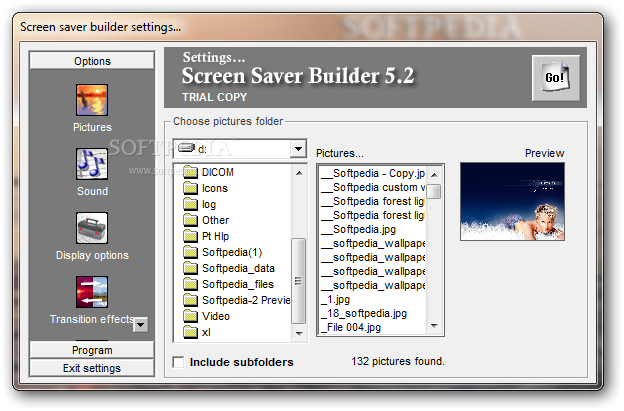Open the Sound settings icon
This screenshot has width=624, height=411.
click(92, 164)
